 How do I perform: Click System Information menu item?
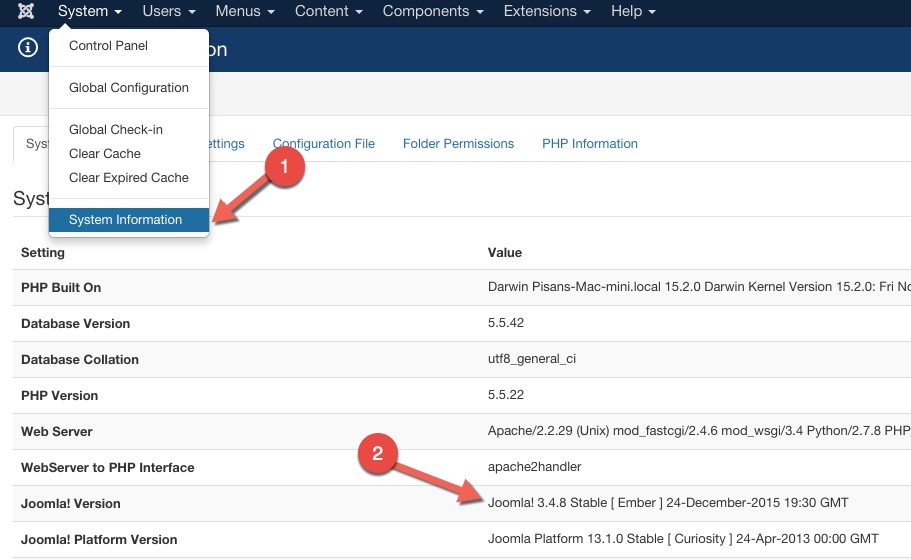click(129, 220)
